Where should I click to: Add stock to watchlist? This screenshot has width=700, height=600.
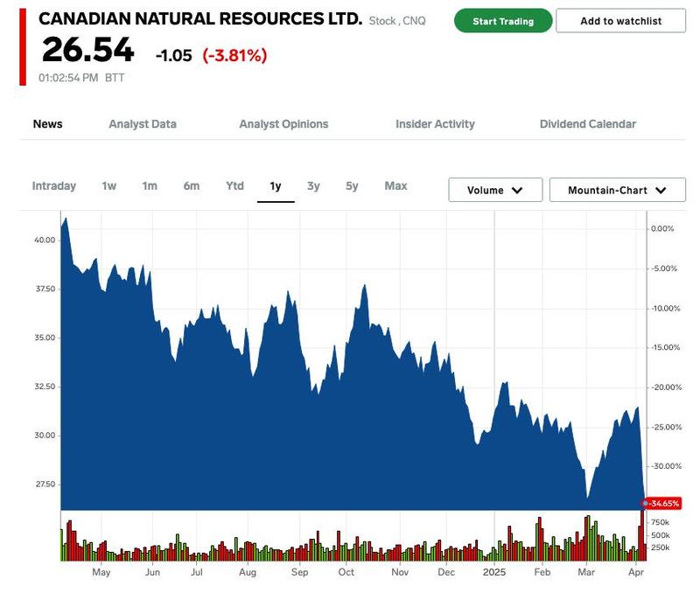pyautogui.click(x=620, y=21)
